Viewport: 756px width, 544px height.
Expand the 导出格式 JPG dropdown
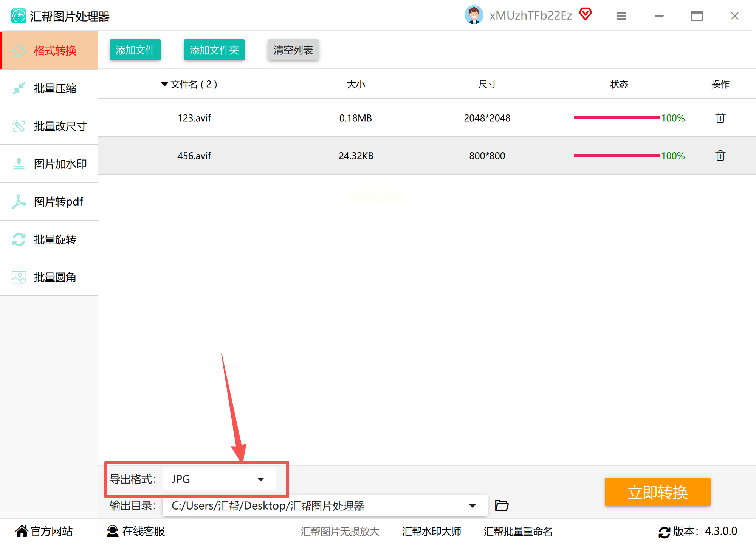[x=260, y=479]
